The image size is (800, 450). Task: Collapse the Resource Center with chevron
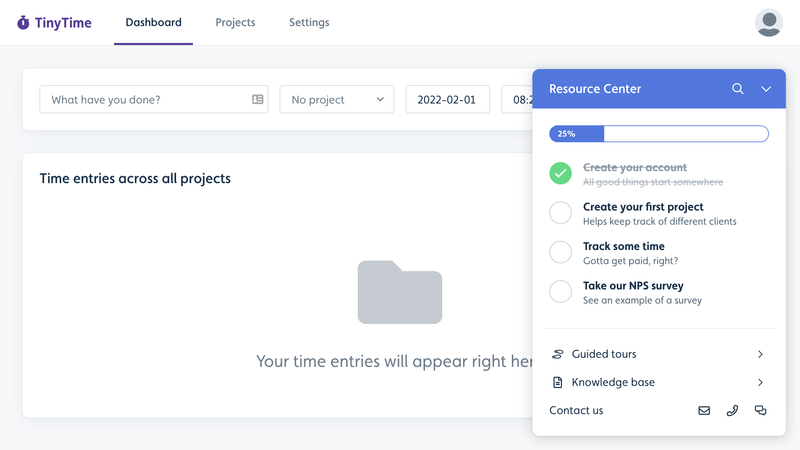point(766,89)
